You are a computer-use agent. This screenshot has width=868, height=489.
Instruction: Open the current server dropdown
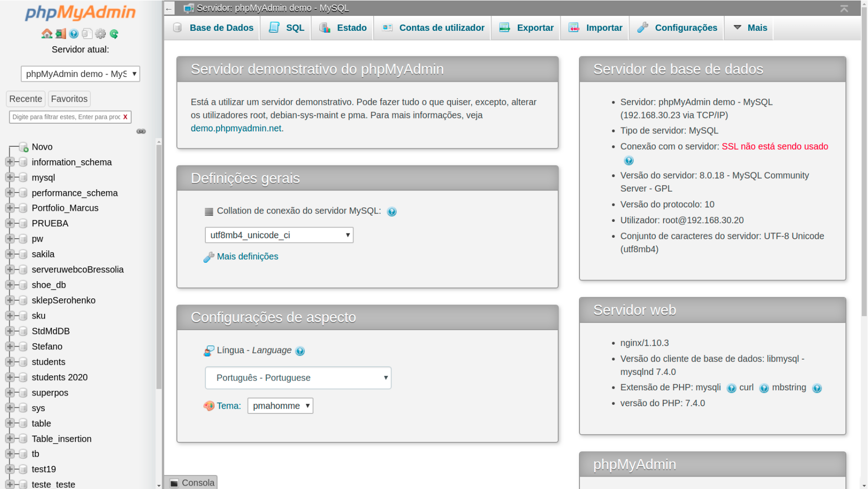[80, 74]
